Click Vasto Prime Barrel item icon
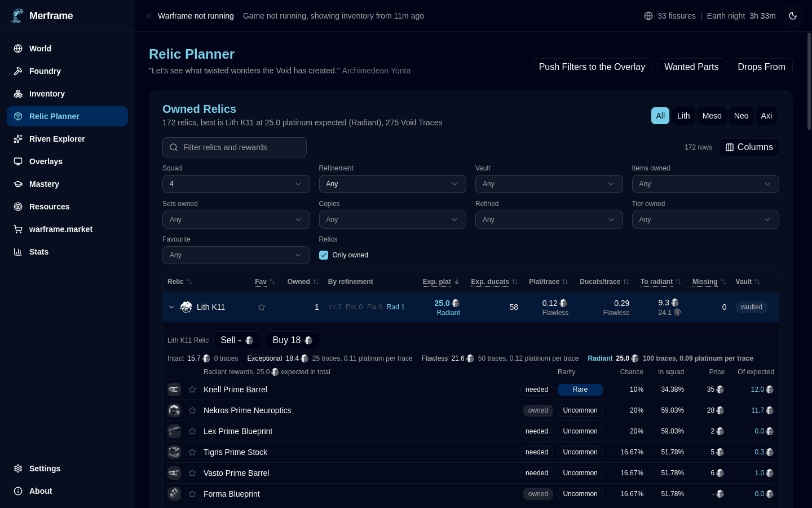The image size is (812, 508). [174, 473]
